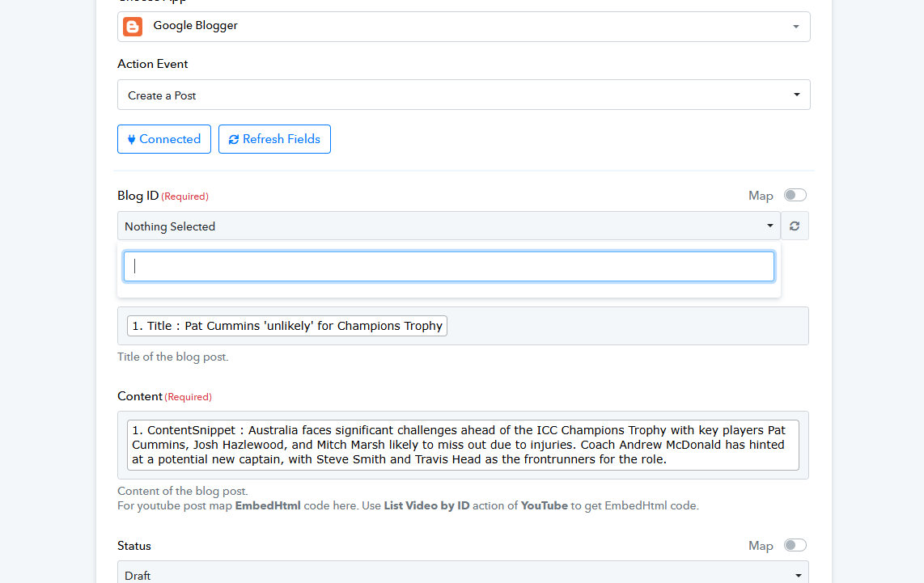Click the Refresh Fields button

(x=274, y=139)
